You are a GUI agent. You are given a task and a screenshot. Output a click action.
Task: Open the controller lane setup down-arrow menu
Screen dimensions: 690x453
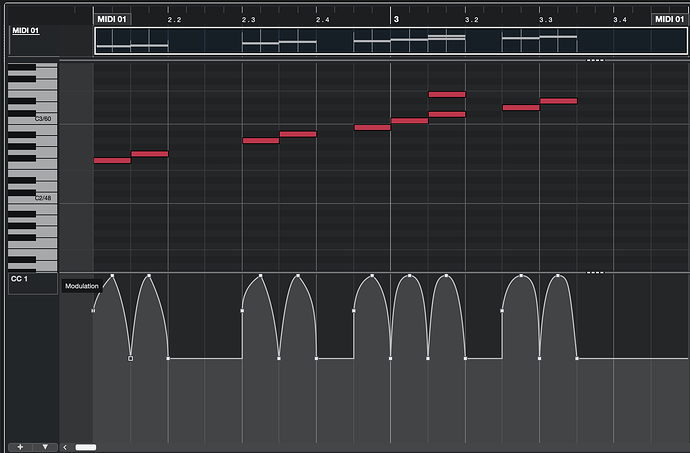click(x=45, y=447)
